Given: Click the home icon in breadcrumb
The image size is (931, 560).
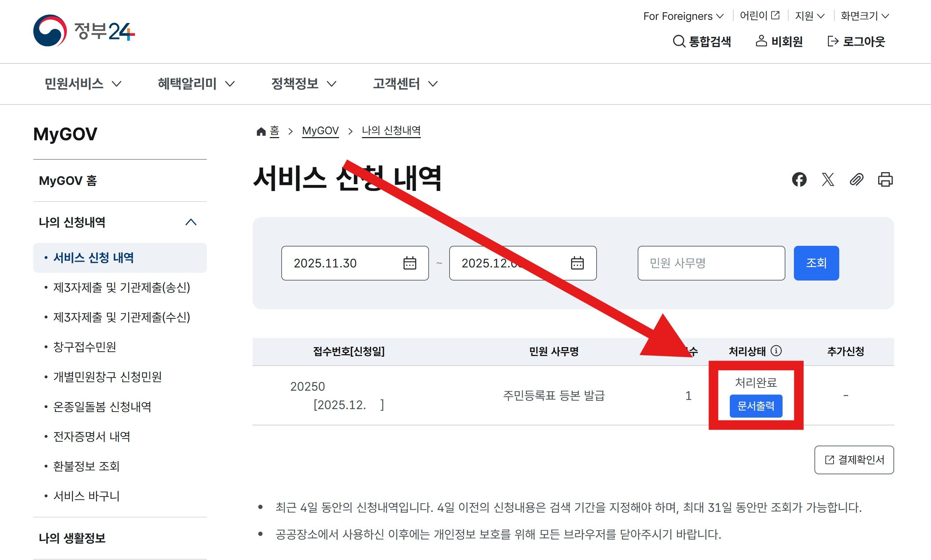Looking at the screenshot, I should click(x=261, y=131).
